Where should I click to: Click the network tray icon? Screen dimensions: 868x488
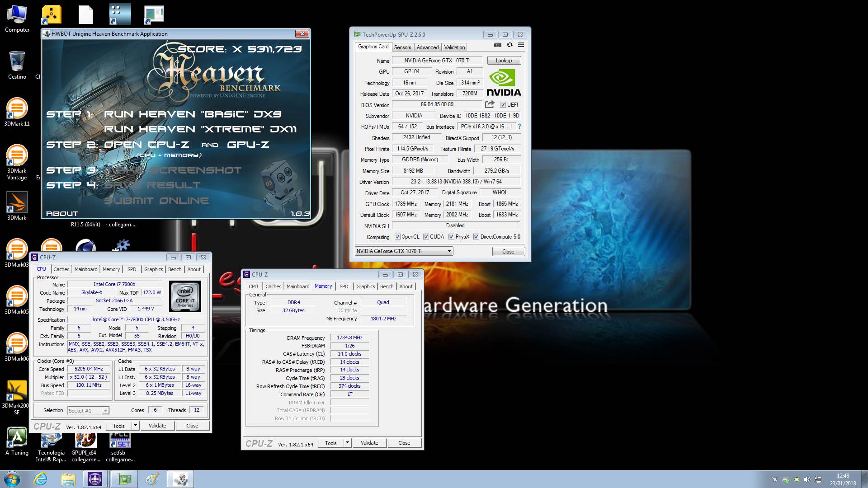(x=818, y=479)
